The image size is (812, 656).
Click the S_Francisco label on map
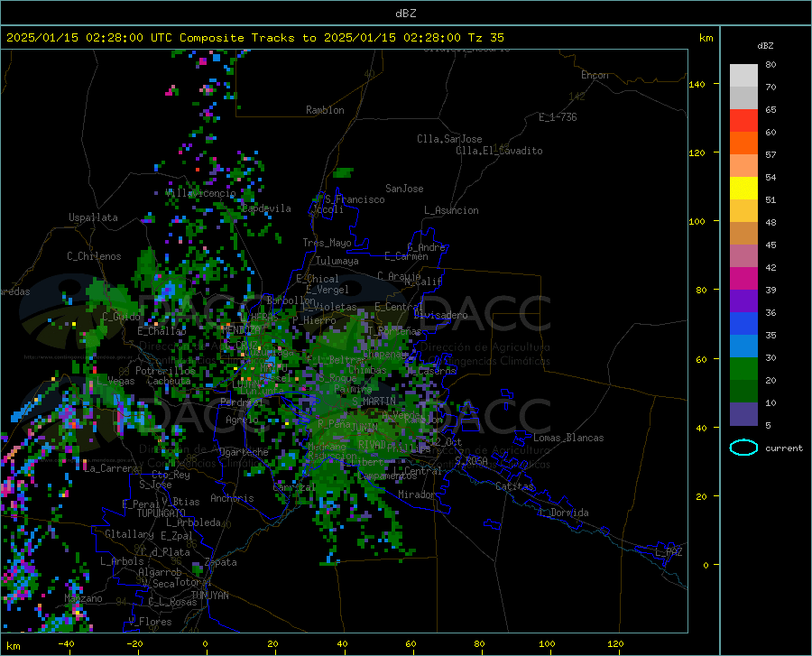355,199
